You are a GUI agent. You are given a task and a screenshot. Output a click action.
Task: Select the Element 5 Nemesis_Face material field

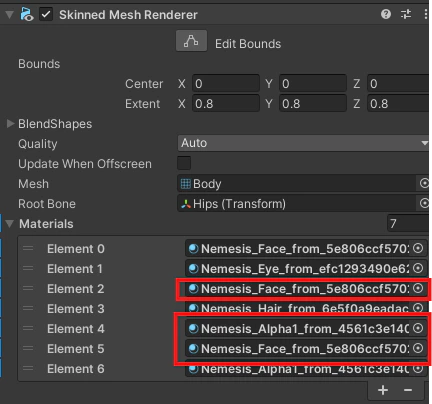[298, 349]
